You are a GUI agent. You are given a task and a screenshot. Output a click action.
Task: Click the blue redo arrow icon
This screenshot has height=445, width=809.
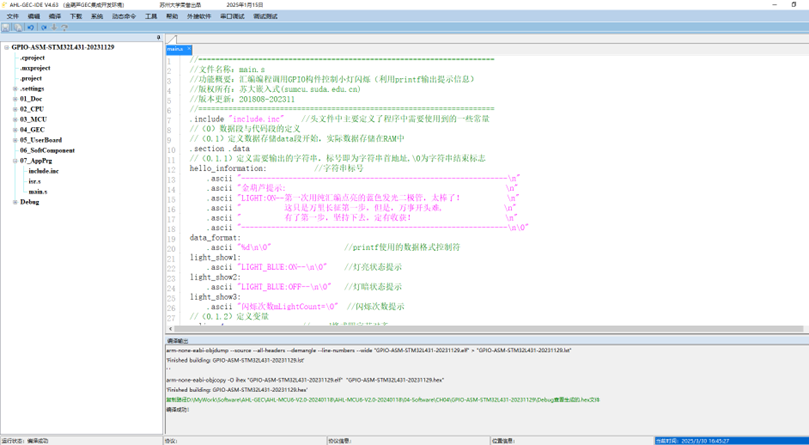(x=41, y=28)
